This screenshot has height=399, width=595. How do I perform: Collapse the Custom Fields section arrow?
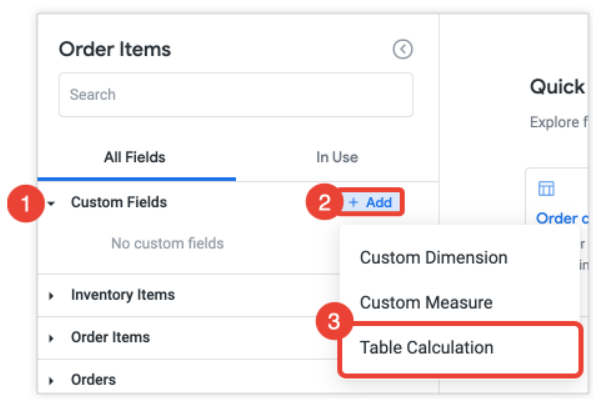coord(51,203)
